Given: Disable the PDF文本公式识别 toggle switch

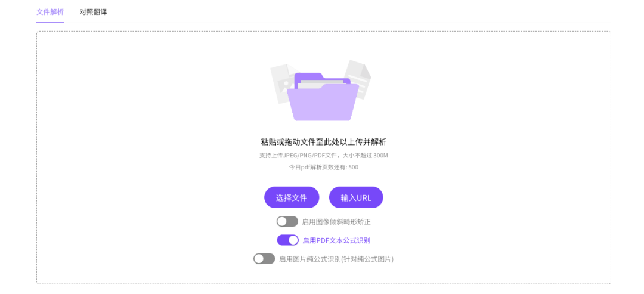Looking at the screenshot, I should (287, 240).
